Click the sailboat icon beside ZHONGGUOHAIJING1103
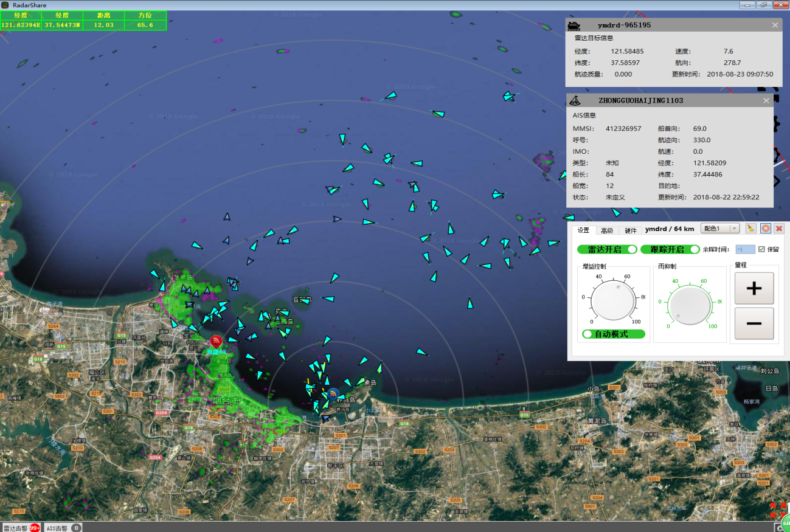The width and height of the screenshot is (790, 532). pyautogui.click(x=575, y=100)
